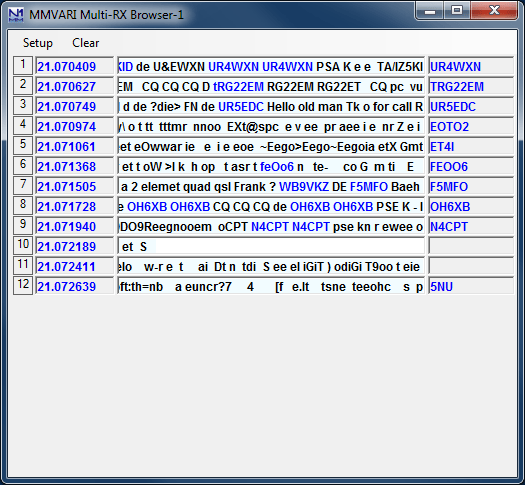Screen dimensions: 525x485
Task: Click empty callsign field of channel 11
Action: 471,266
